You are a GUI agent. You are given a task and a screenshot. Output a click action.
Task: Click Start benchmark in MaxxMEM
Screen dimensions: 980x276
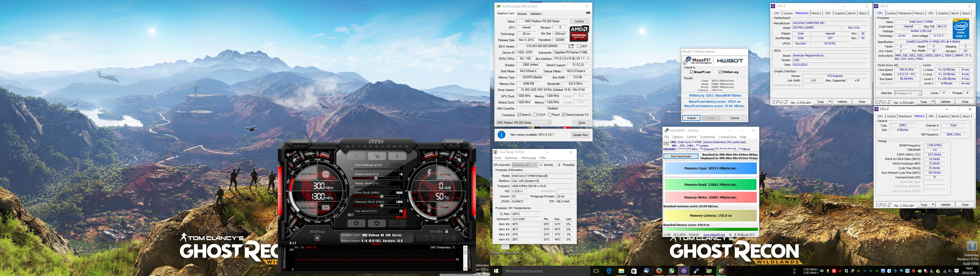click(x=681, y=157)
